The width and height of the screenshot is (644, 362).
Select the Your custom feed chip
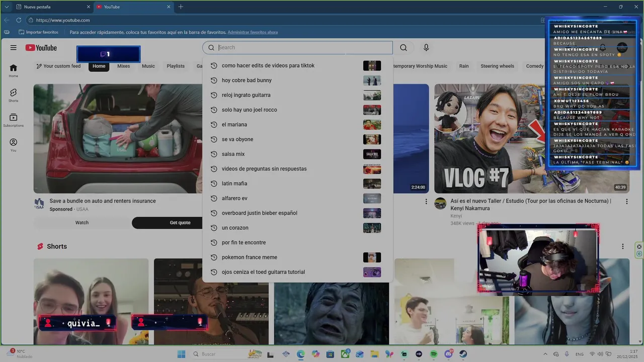(x=58, y=66)
